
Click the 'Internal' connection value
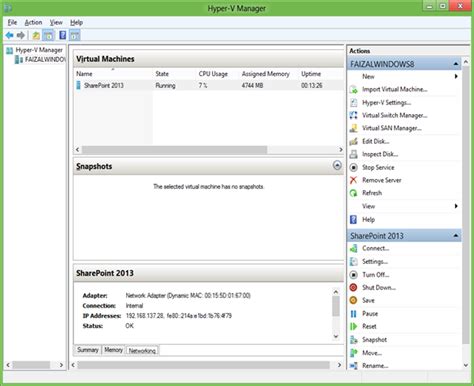[134, 306]
